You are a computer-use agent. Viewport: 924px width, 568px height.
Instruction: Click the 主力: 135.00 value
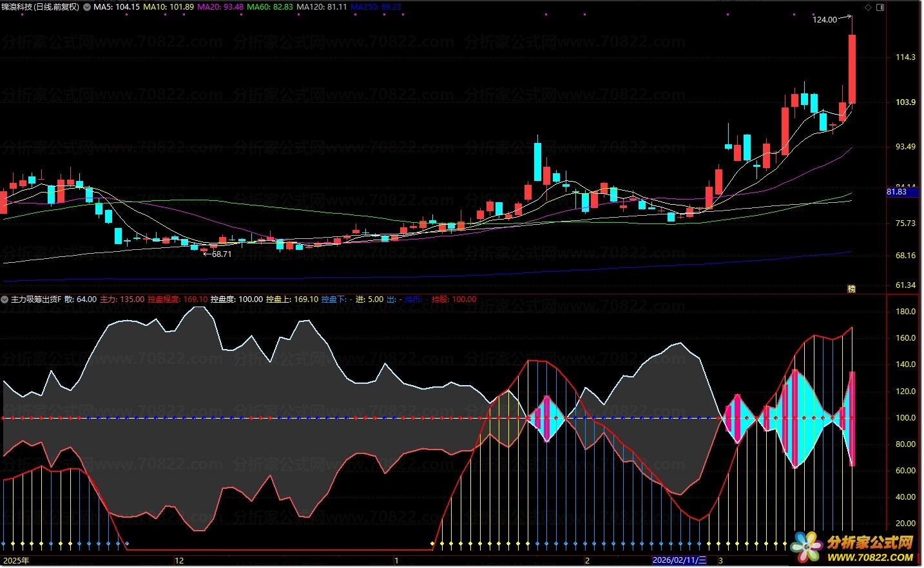122,299
